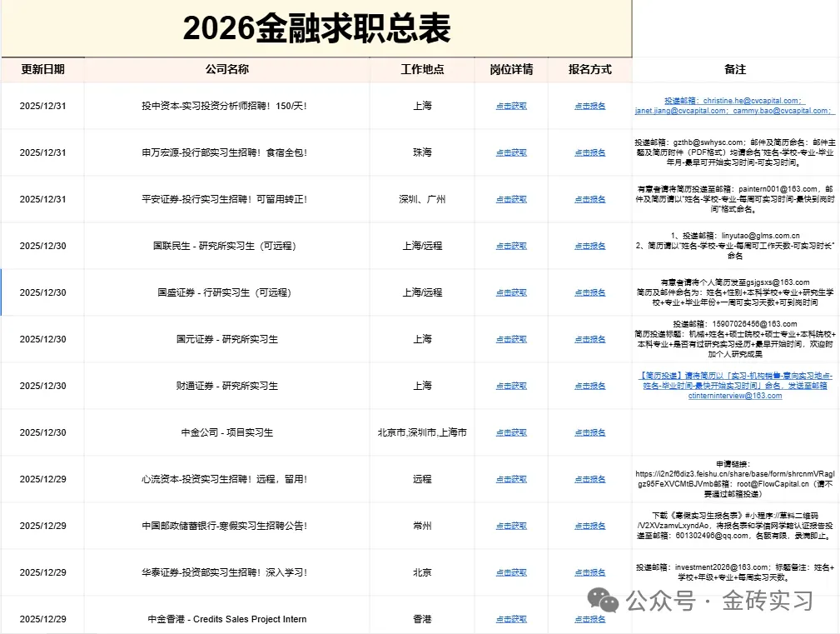The image size is (840, 634).
Task: Click the 2026金融求职总表 title cell
Action: coord(316,27)
